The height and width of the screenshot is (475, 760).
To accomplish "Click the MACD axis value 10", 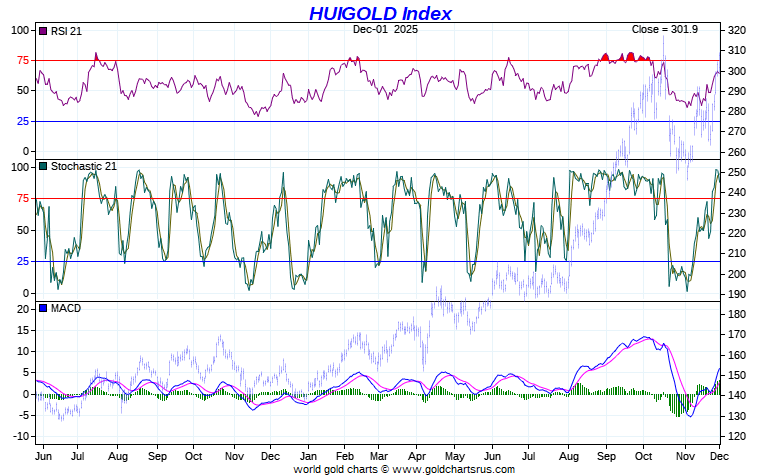I will (x=23, y=351).
